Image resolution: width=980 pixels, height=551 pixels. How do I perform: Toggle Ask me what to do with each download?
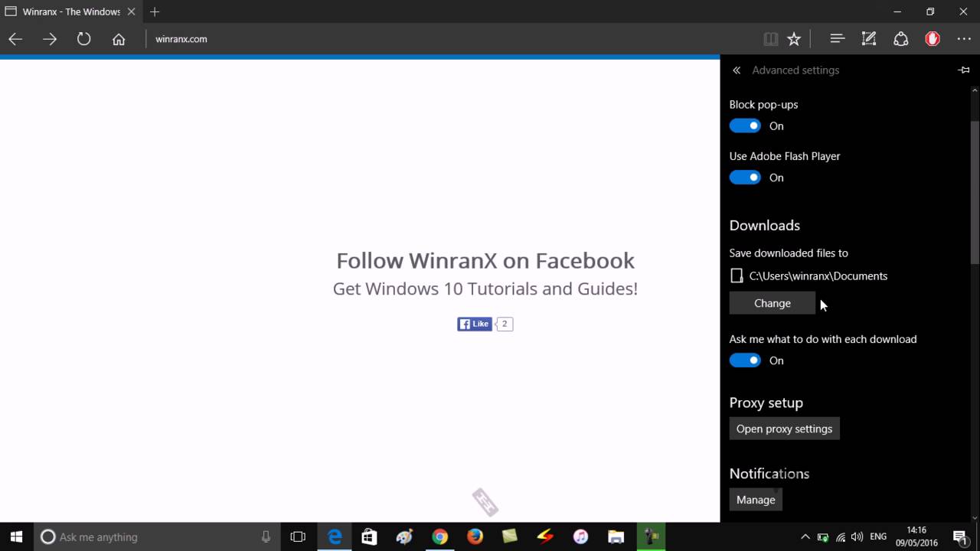(745, 360)
